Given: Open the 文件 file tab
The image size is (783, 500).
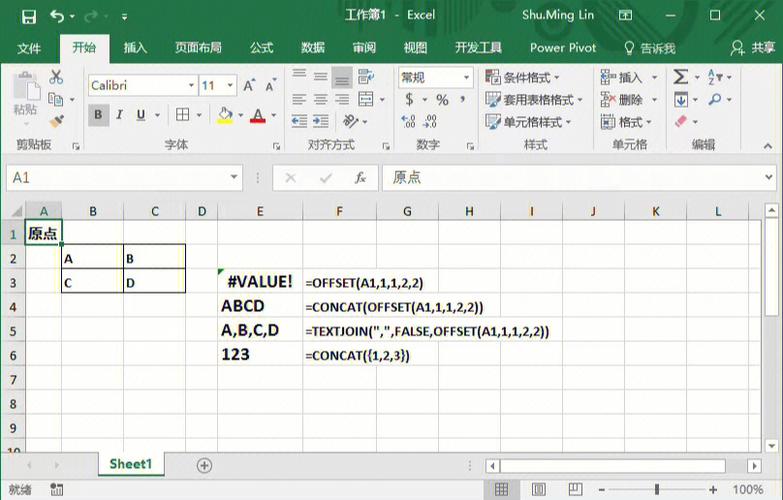Looking at the screenshot, I should coord(29,48).
